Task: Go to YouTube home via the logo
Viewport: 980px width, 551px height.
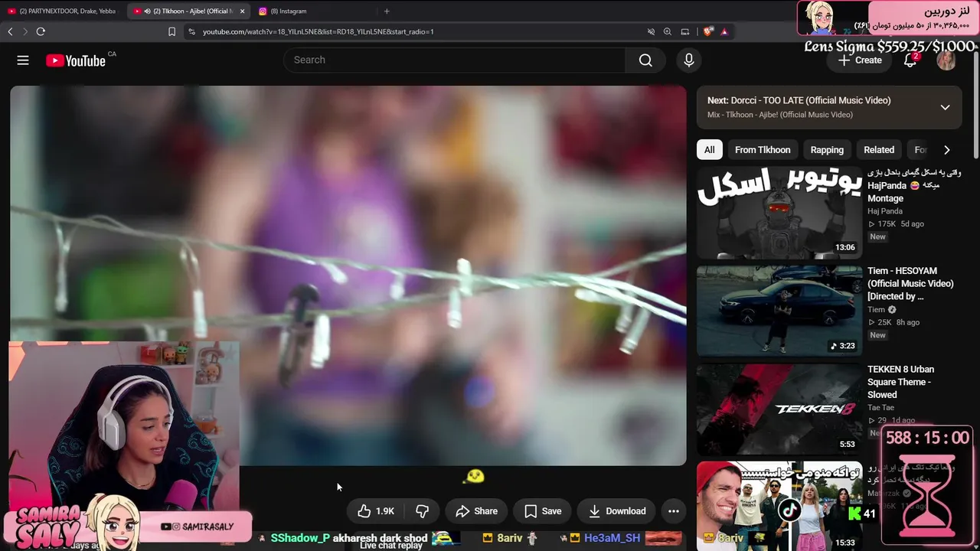Action: click(x=76, y=60)
